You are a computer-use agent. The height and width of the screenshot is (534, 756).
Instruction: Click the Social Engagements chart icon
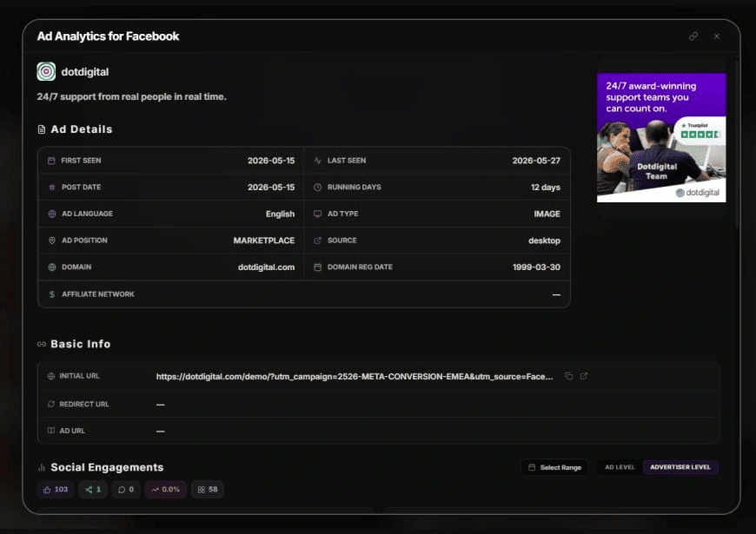42,467
